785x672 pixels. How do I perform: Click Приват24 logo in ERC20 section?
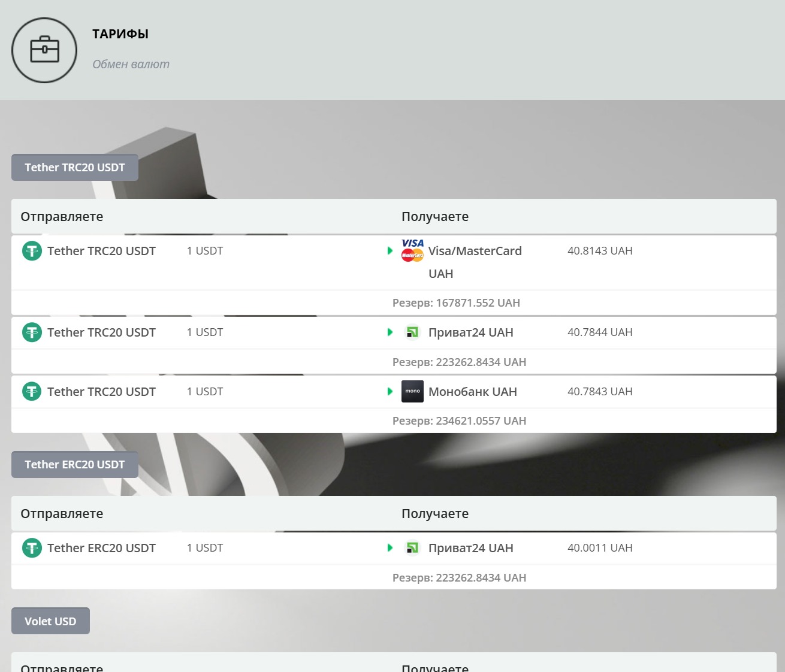click(x=412, y=548)
